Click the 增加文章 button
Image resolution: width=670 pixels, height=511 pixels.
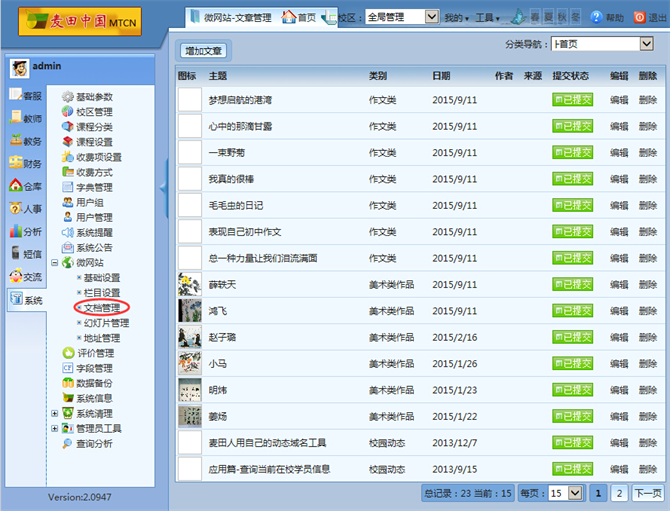click(203, 51)
